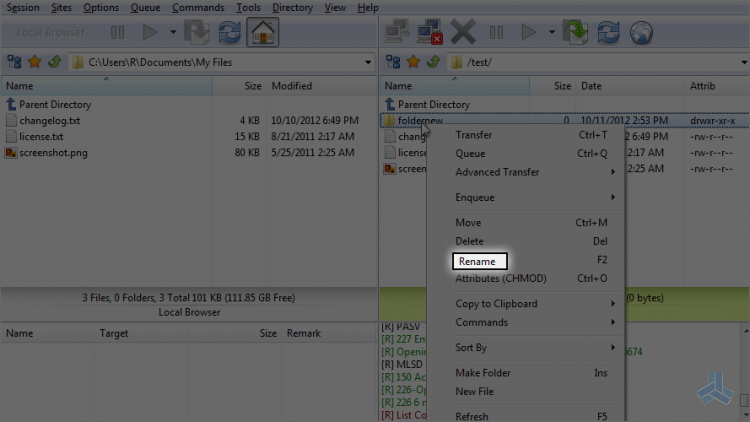The image size is (750, 422).
Task: Click the large X abort icon
Action: (x=463, y=33)
